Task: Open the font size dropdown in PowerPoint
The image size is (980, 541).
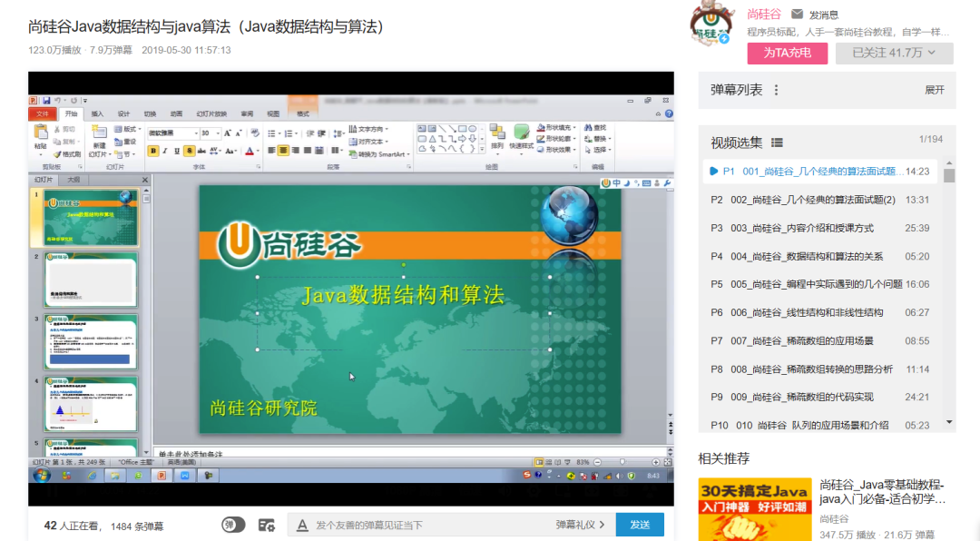Action: [218, 132]
